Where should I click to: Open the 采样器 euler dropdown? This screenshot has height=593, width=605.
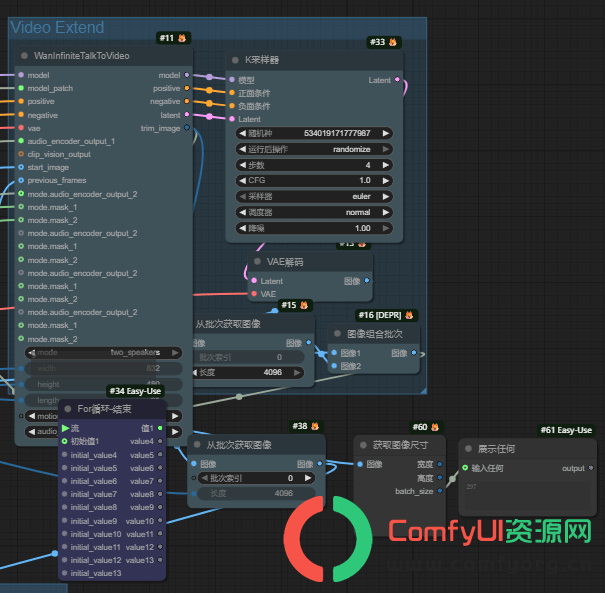pos(314,196)
